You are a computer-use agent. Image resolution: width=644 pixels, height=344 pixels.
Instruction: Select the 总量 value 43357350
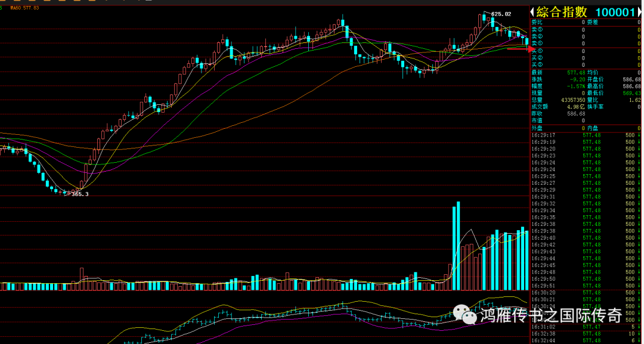tap(573, 100)
